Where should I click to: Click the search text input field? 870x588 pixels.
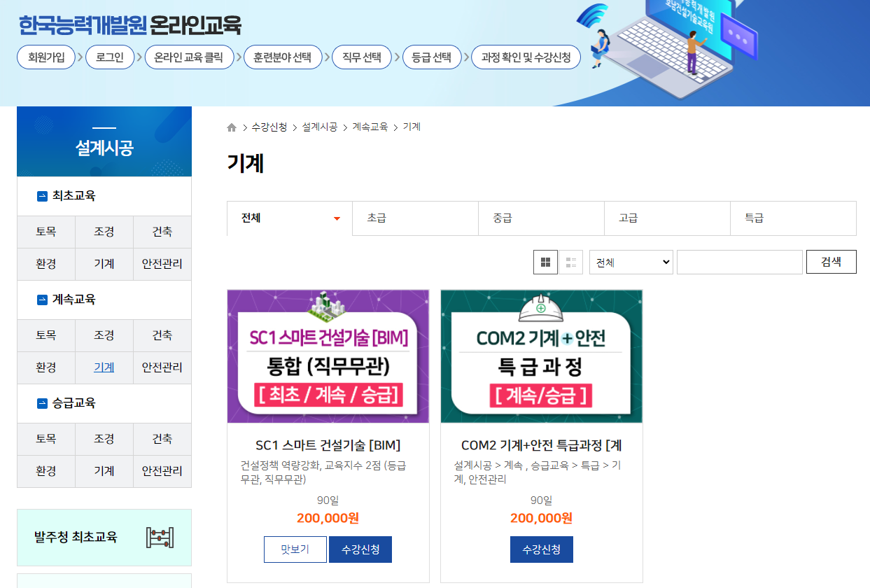740,262
